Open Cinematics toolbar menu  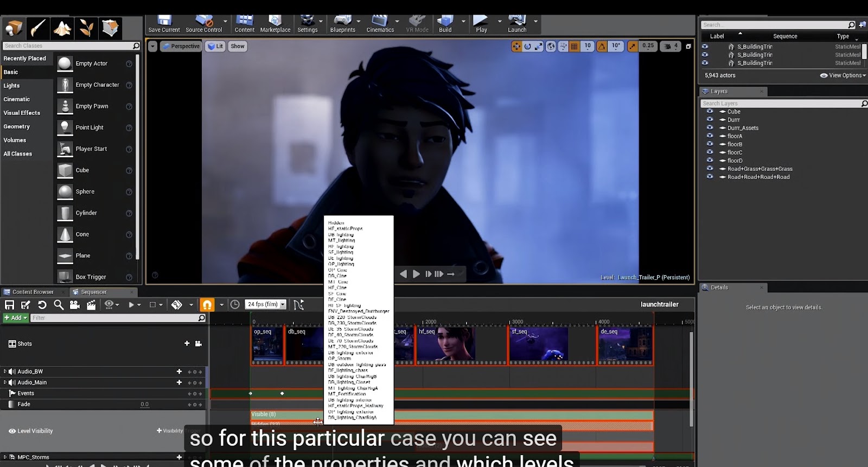click(x=380, y=24)
